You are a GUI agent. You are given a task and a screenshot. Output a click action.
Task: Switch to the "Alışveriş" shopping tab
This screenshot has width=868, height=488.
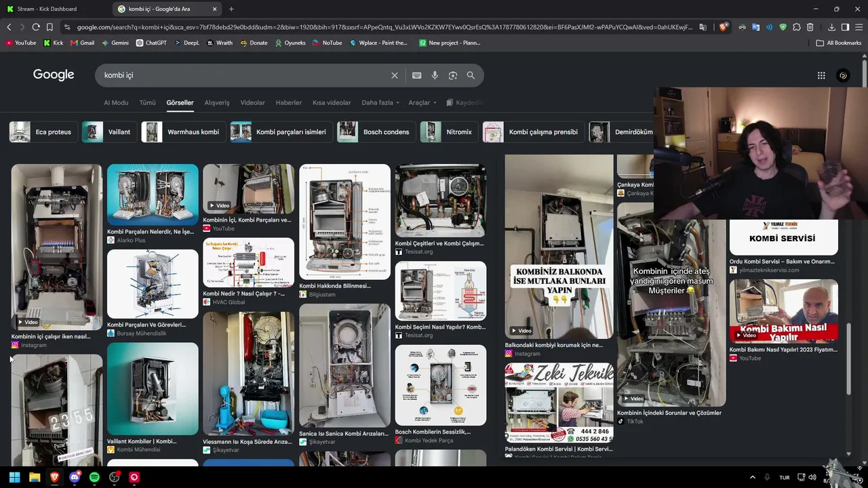217,103
